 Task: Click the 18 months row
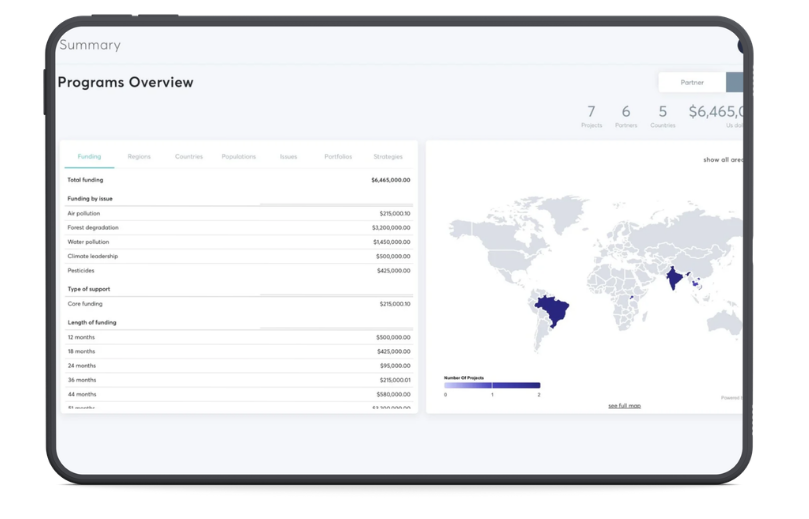239,351
